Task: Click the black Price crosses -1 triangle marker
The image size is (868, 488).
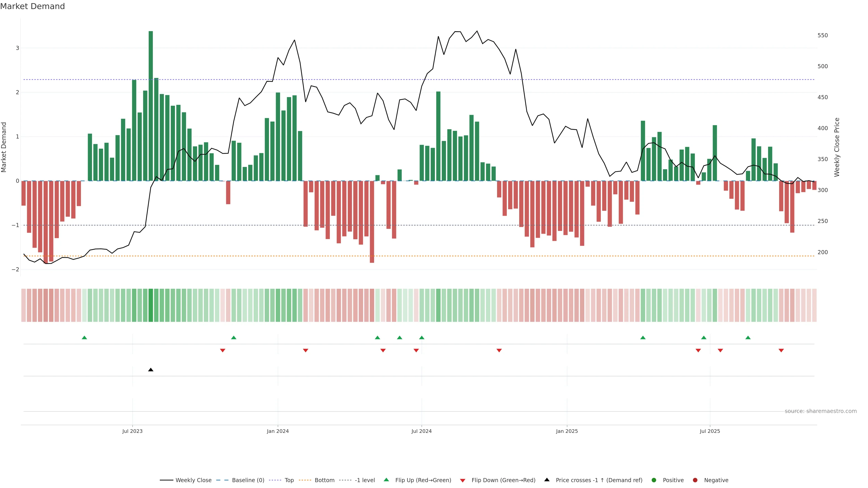Action: coord(151,370)
